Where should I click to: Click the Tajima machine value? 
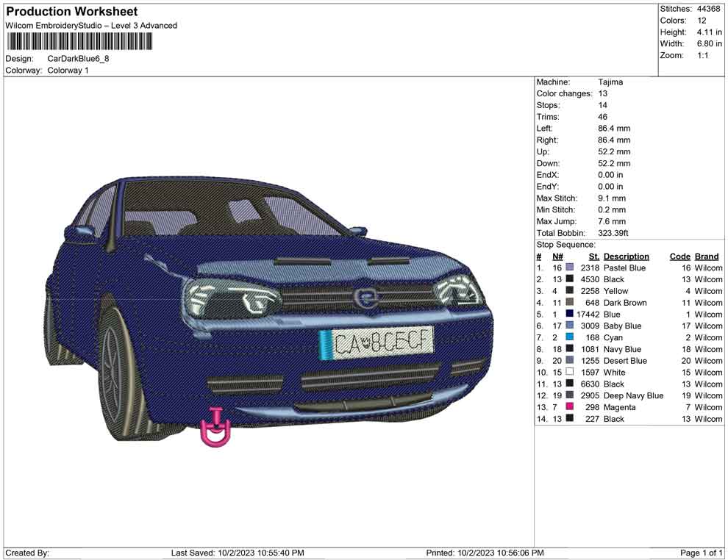click(610, 82)
